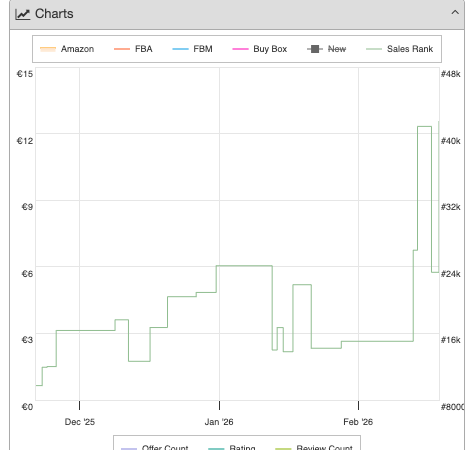The height and width of the screenshot is (450, 474).
Task: Click the €15 price axis label
Action: pyautogui.click(x=25, y=74)
